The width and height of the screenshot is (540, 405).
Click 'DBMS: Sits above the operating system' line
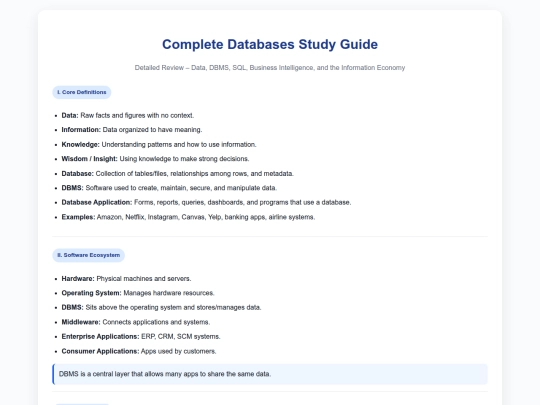[x=161, y=308]
